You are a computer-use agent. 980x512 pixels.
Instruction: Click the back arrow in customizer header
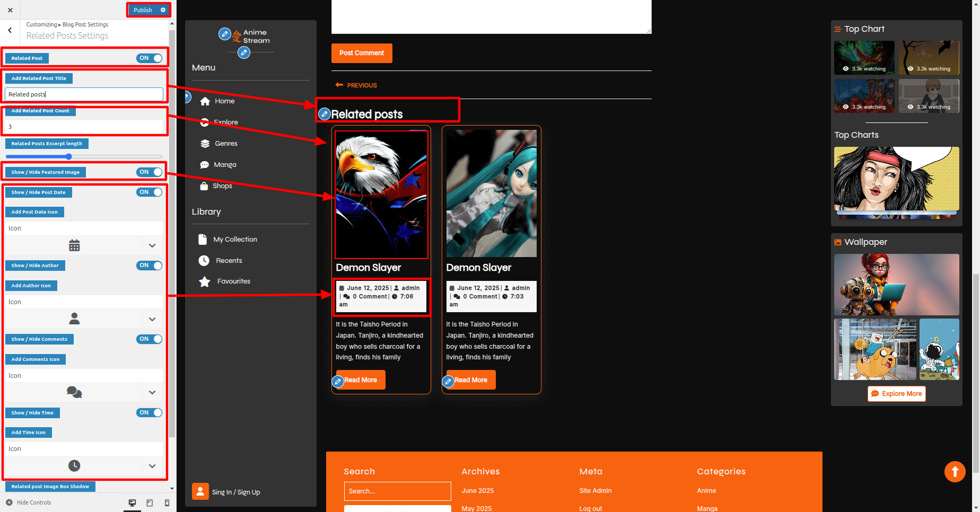(10, 30)
